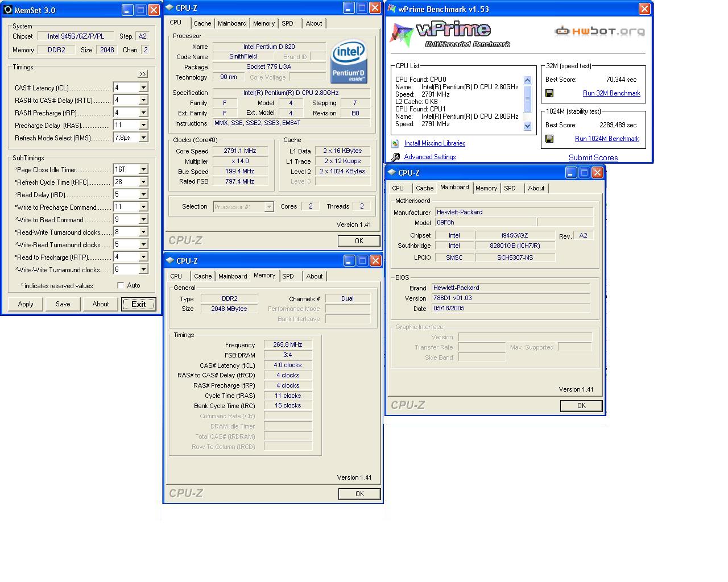Switch to Cache tab in top CPU-Z window

tap(202, 23)
